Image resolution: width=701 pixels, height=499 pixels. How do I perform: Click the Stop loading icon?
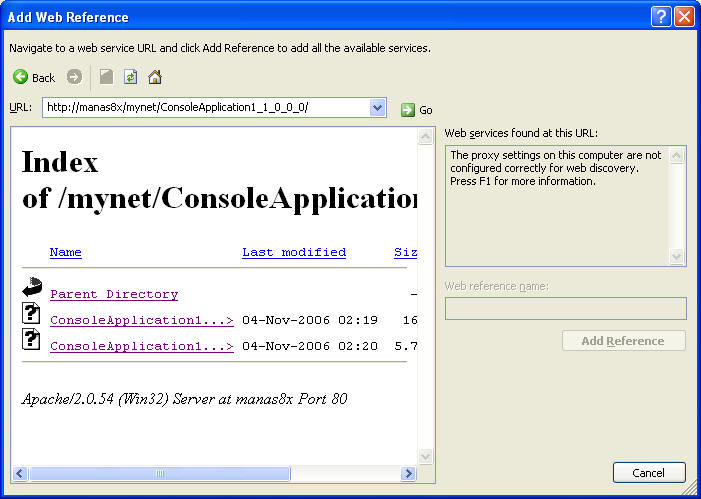[106, 77]
